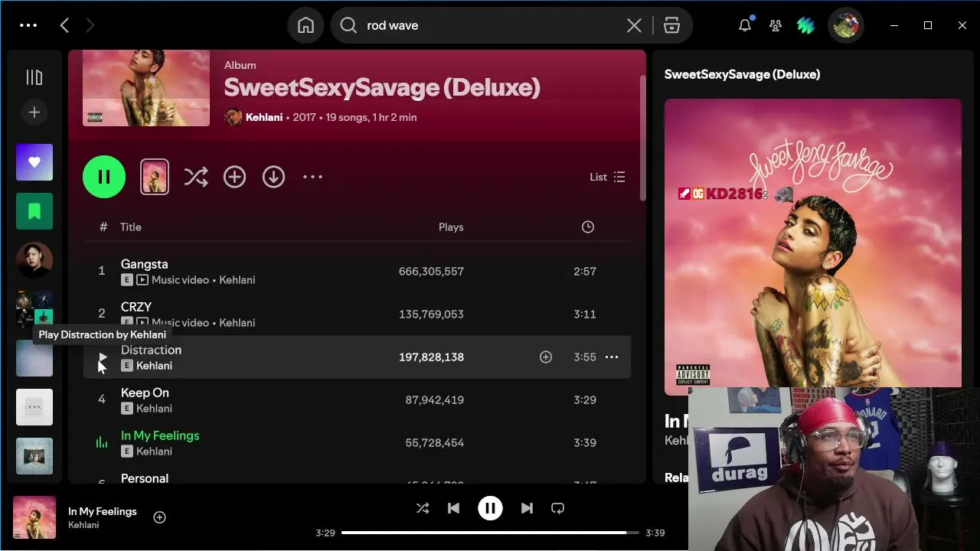The image size is (980, 551).
Task: Open the List view options dropdown
Action: pyautogui.click(x=607, y=177)
